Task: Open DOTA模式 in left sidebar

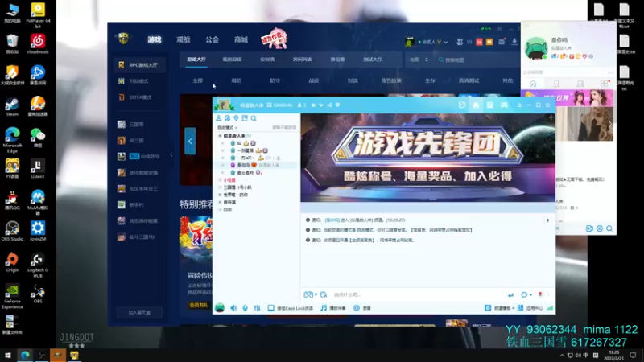Action: point(139,97)
